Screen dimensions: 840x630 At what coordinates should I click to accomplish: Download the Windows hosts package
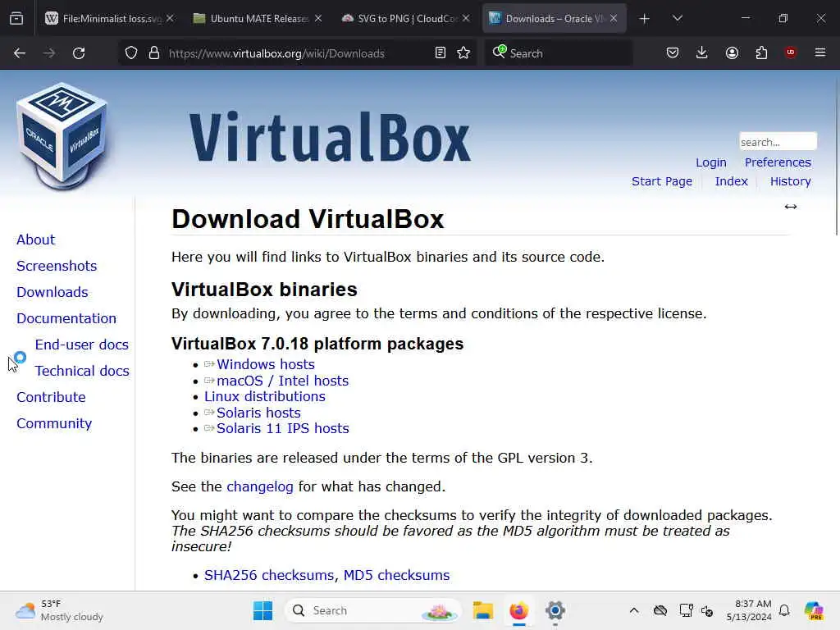pos(266,364)
